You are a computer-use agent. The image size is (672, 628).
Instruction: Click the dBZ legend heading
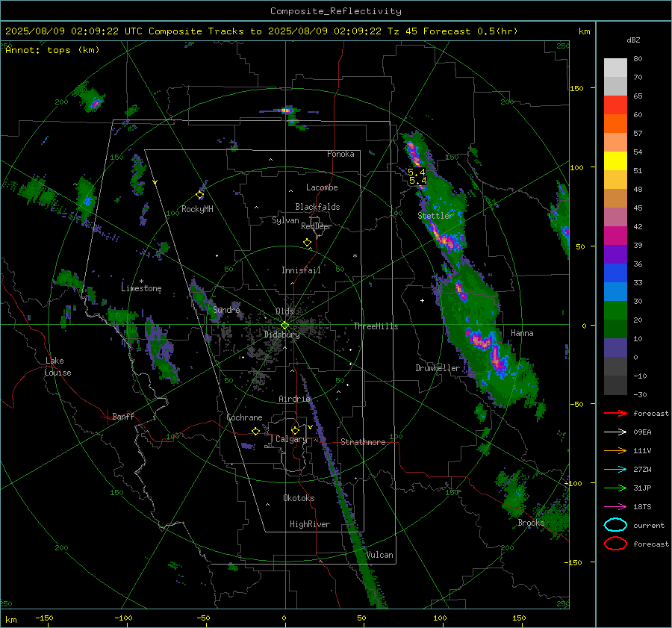tap(633, 40)
